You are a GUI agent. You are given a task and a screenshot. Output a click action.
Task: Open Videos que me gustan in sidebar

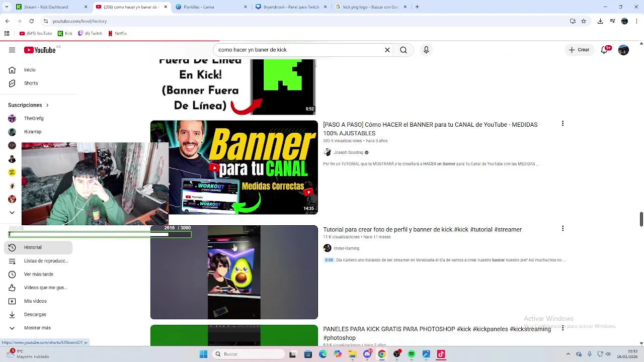click(x=38, y=288)
